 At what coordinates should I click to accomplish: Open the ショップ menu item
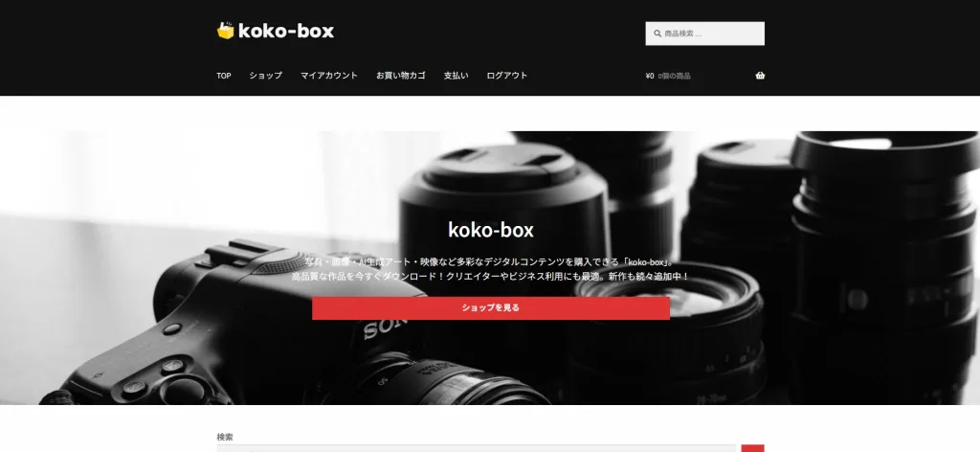point(266,76)
